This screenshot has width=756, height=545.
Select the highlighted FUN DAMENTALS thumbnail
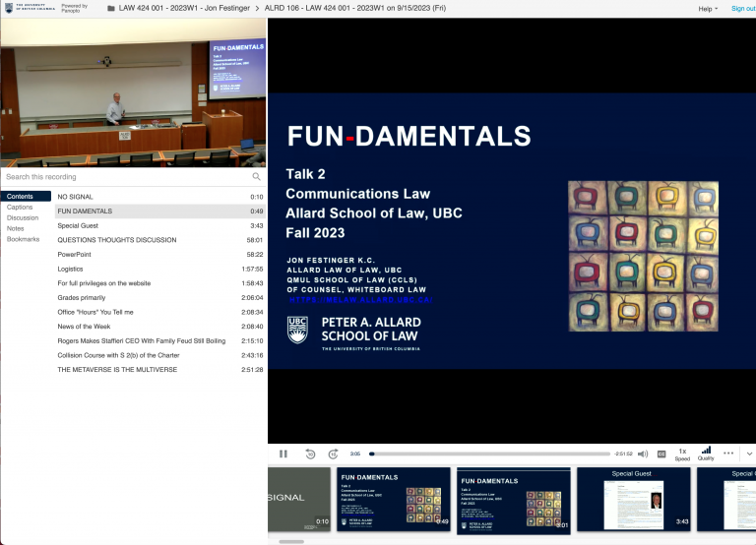pyautogui.click(x=514, y=501)
